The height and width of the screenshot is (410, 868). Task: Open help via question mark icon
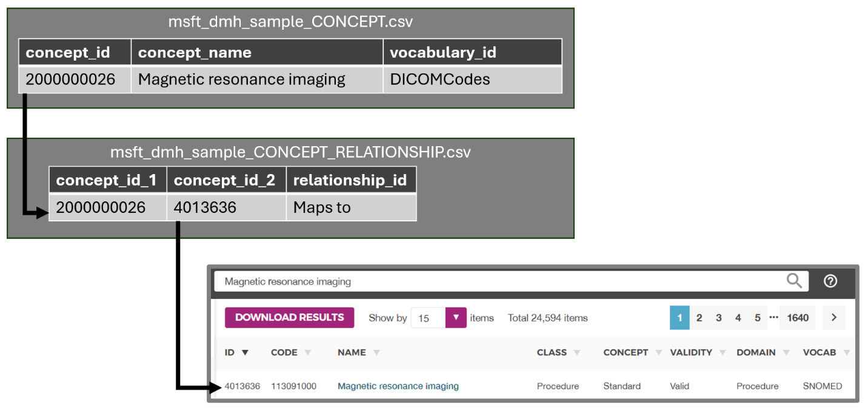point(830,281)
